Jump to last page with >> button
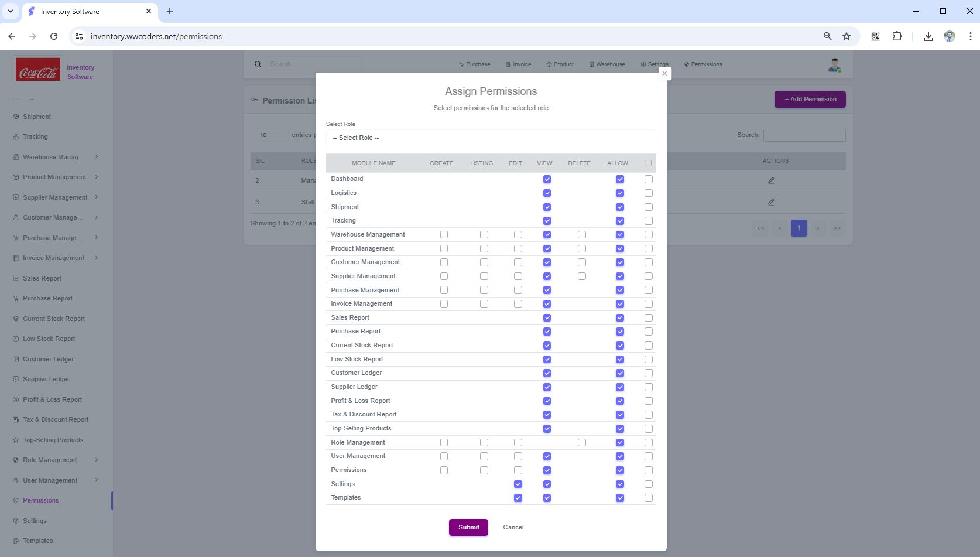The image size is (980, 557). 837,228
